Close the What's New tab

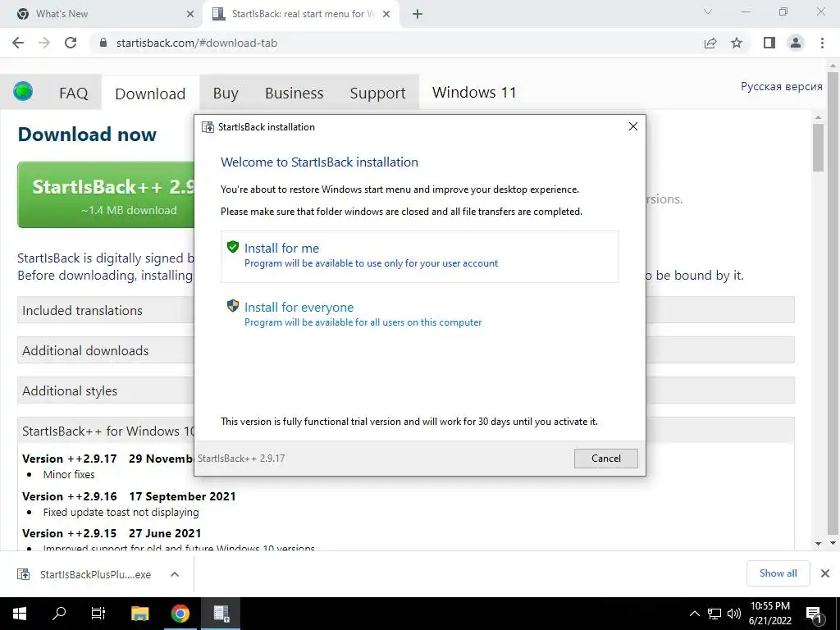190,14
